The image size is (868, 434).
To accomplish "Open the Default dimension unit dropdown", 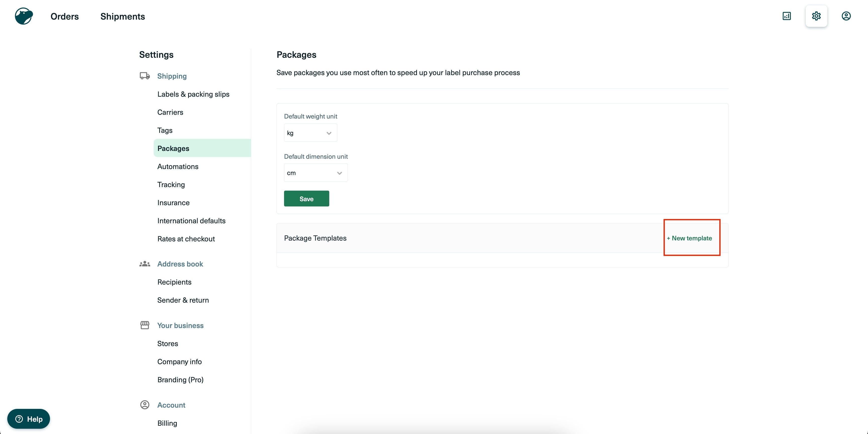I will point(315,173).
